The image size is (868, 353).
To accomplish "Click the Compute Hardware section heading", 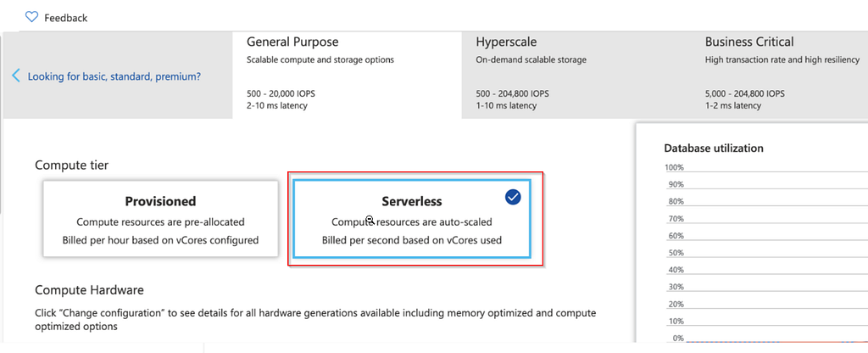I will click(89, 290).
